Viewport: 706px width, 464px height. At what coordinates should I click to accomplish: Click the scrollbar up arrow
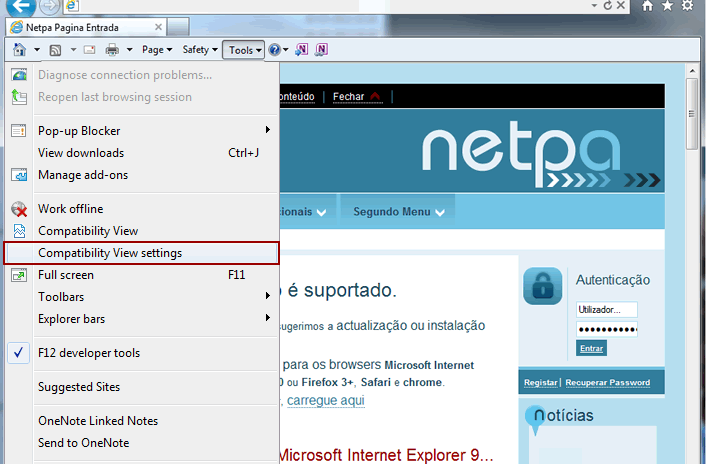click(692, 71)
